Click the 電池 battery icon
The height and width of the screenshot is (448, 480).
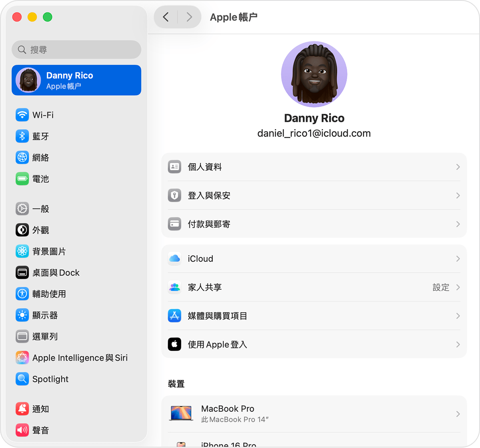[22, 179]
